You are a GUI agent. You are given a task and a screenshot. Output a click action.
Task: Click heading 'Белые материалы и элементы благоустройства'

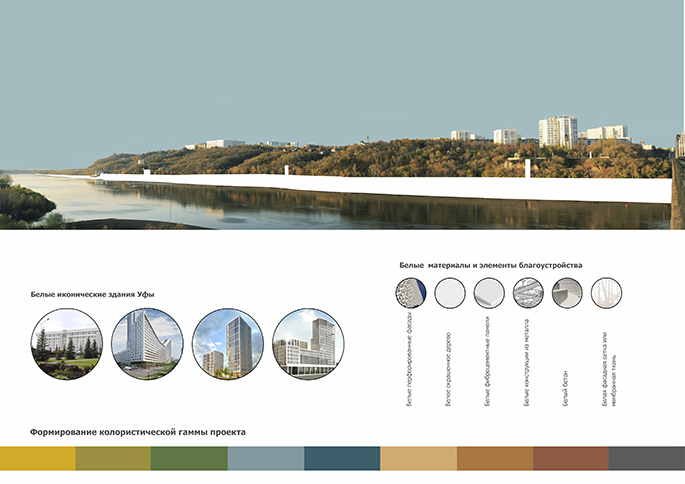pyautogui.click(x=491, y=265)
